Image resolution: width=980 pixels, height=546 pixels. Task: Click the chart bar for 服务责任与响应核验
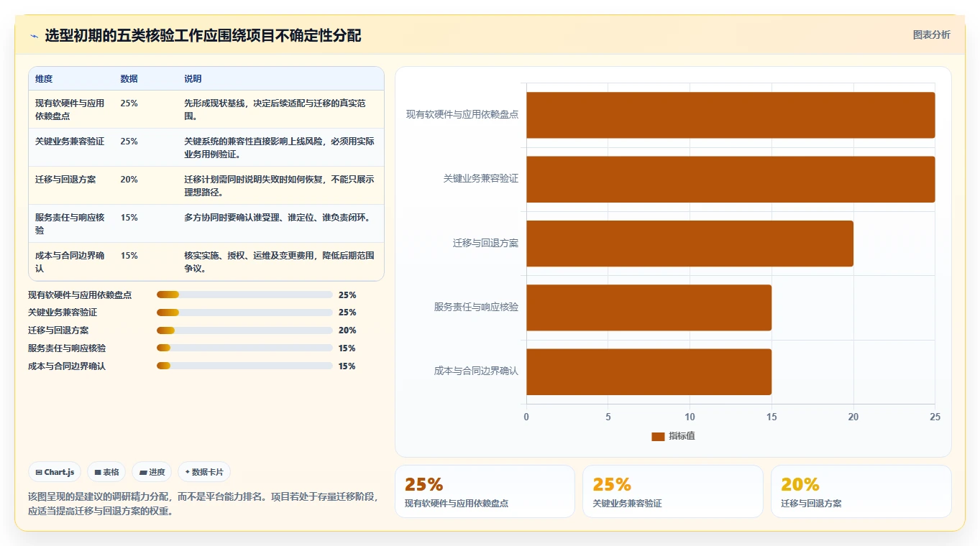pyautogui.click(x=649, y=307)
